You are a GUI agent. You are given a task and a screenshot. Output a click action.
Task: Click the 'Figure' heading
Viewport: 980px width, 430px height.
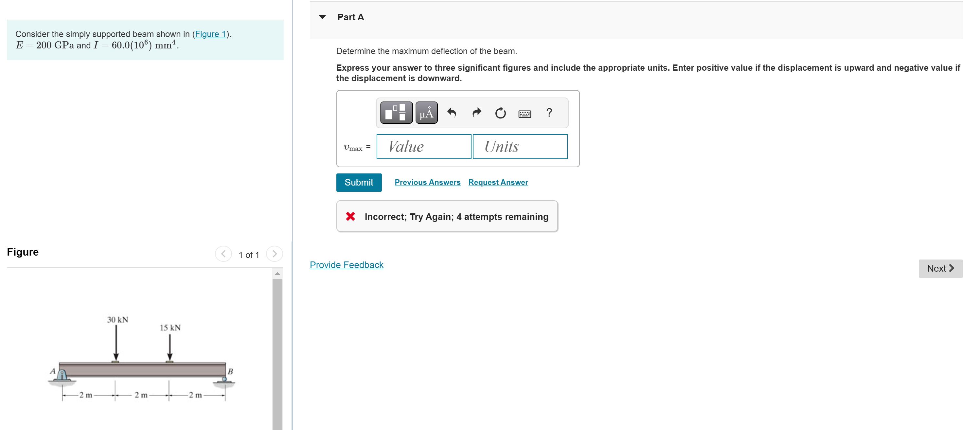tap(23, 252)
